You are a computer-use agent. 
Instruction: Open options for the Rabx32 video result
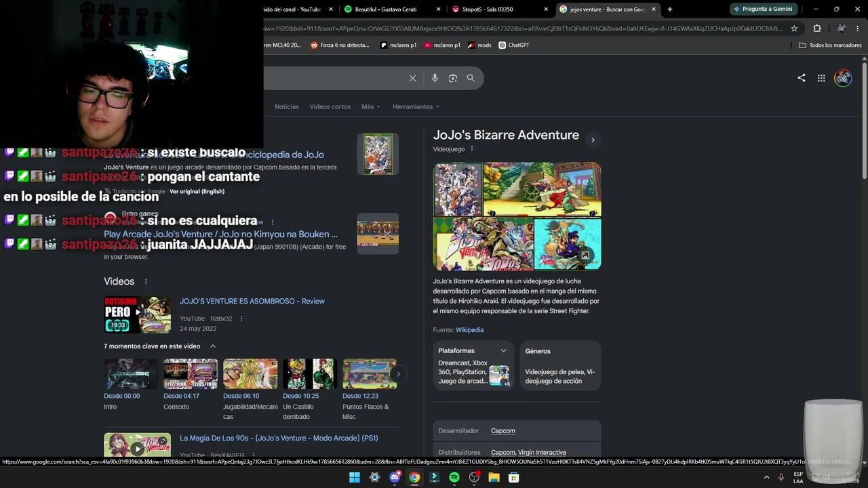241,319
